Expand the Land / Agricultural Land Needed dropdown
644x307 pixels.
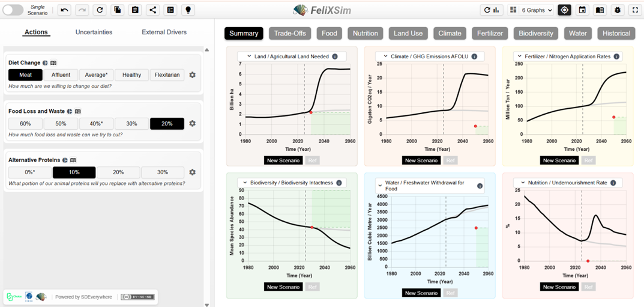pyautogui.click(x=248, y=56)
